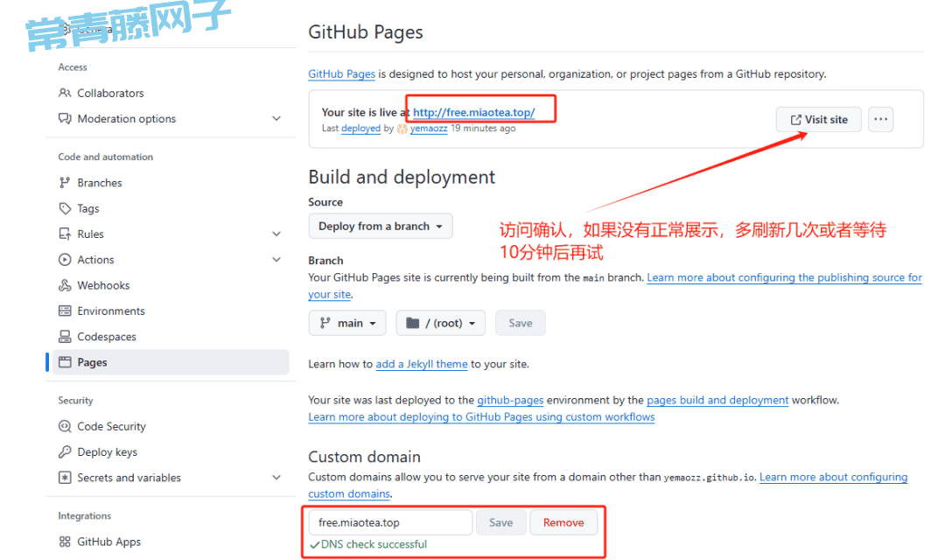Click 'Learn more about configuring the publishing source' link
The width and height of the screenshot is (945, 560).
[784, 277]
